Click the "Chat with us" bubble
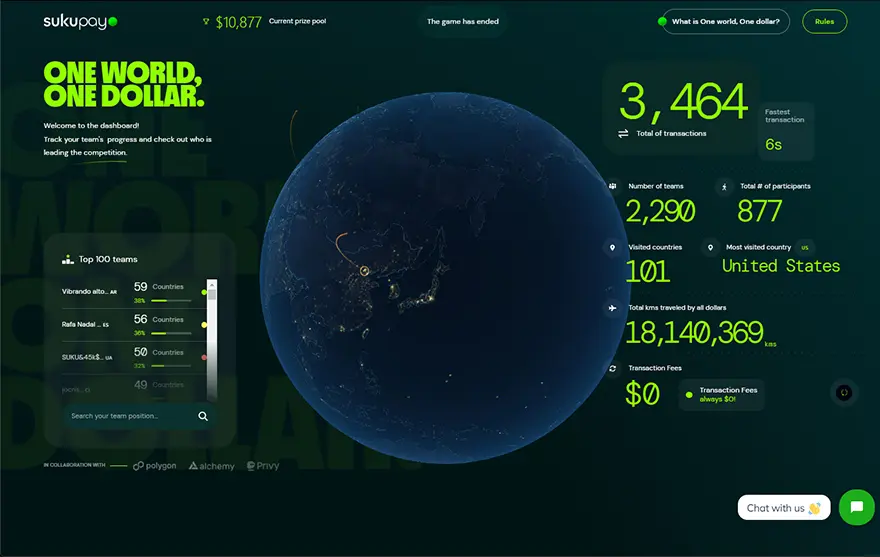The height and width of the screenshot is (557, 880). [x=784, y=508]
